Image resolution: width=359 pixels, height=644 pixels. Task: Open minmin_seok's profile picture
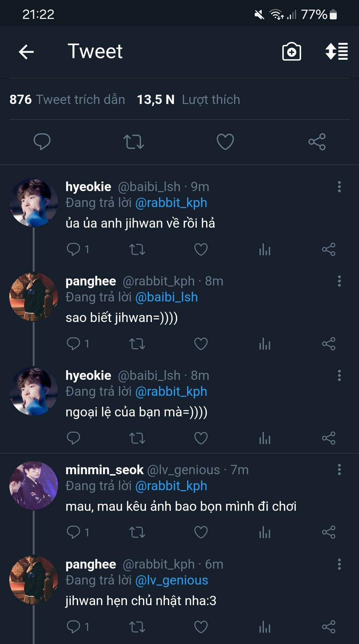tap(34, 485)
